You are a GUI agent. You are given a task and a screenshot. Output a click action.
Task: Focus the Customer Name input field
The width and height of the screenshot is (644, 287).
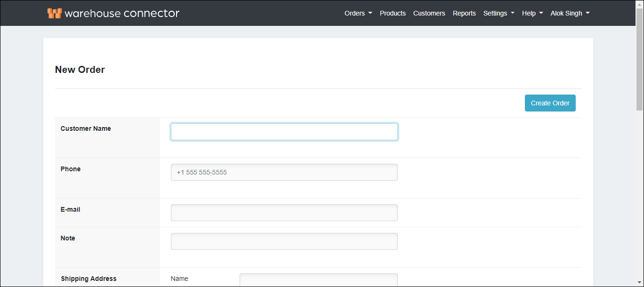coord(284,131)
